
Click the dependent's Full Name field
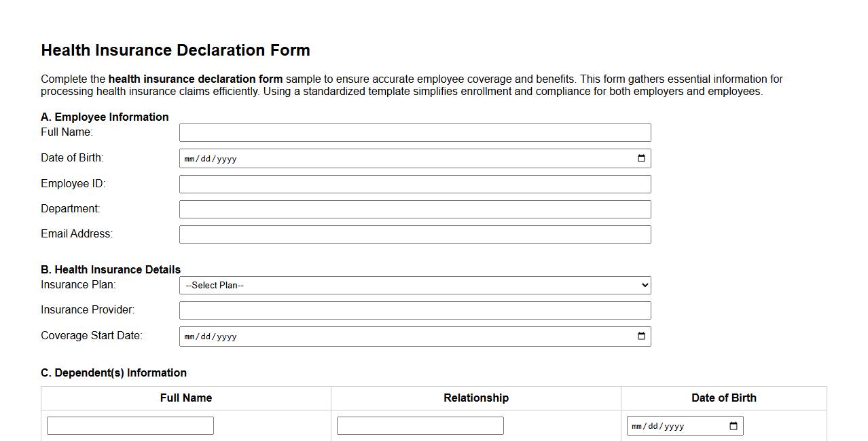click(130, 425)
